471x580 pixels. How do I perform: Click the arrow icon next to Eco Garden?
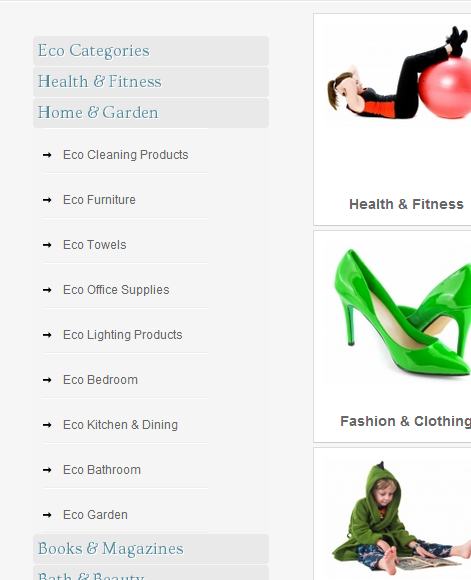47,515
